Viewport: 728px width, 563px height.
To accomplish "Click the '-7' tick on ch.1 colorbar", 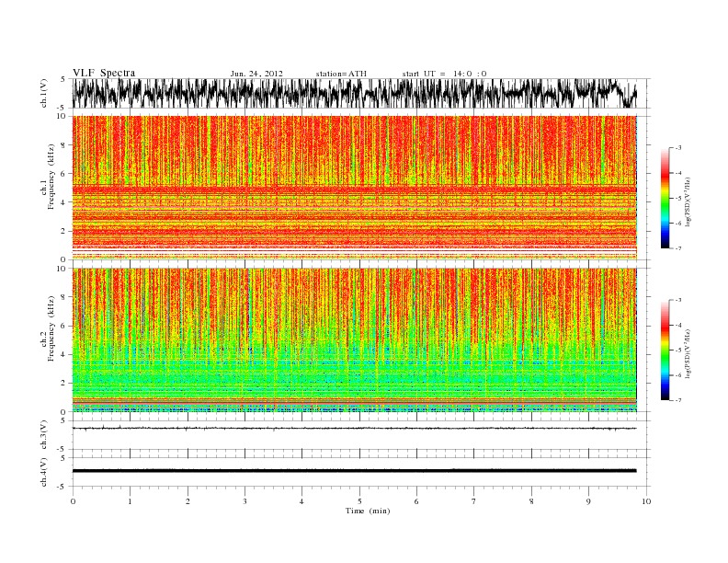I will 678,248.
